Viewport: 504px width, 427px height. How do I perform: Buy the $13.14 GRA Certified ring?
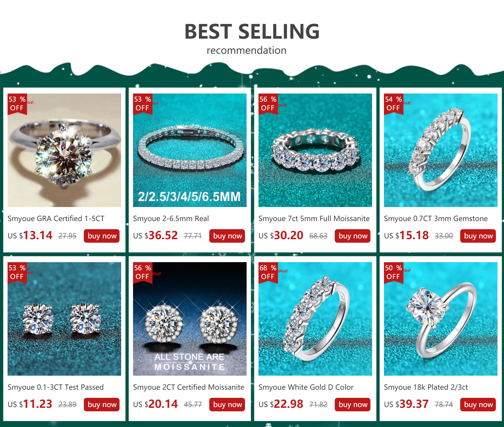pyautogui.click(x=102, y=236)
